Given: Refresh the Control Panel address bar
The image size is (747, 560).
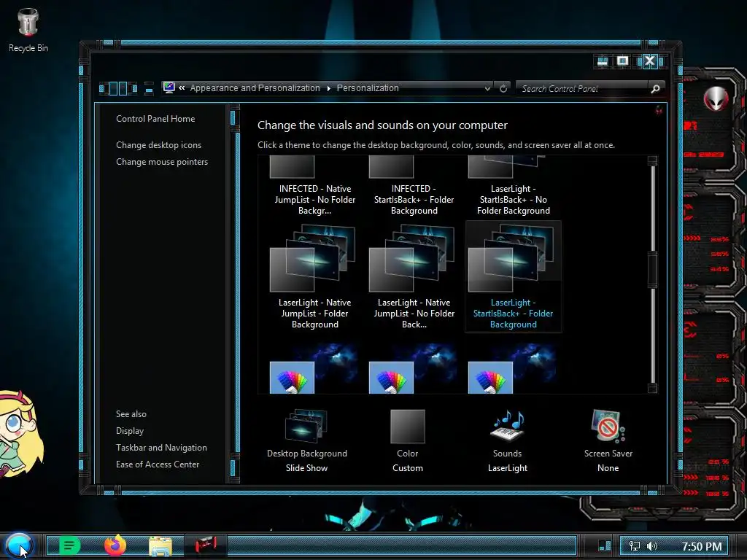Looking at the screenshot, I should click(503, 88).
